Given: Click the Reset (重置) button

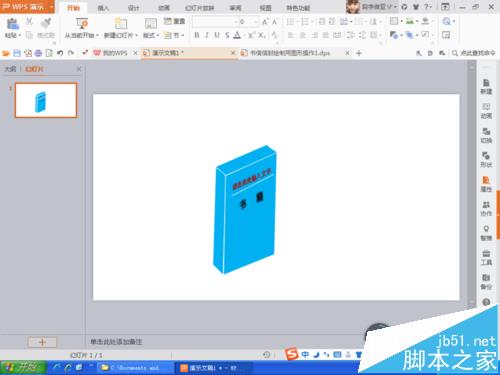Looking at the screenshot, I should (x=174, y=21).
